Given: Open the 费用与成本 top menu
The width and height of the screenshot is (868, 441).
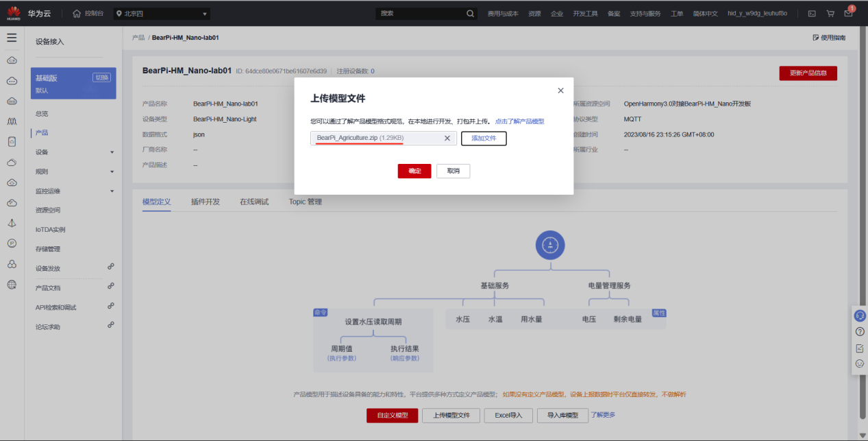Looking at the screenshot, I should pyautogui.click(x=503, y=13).
